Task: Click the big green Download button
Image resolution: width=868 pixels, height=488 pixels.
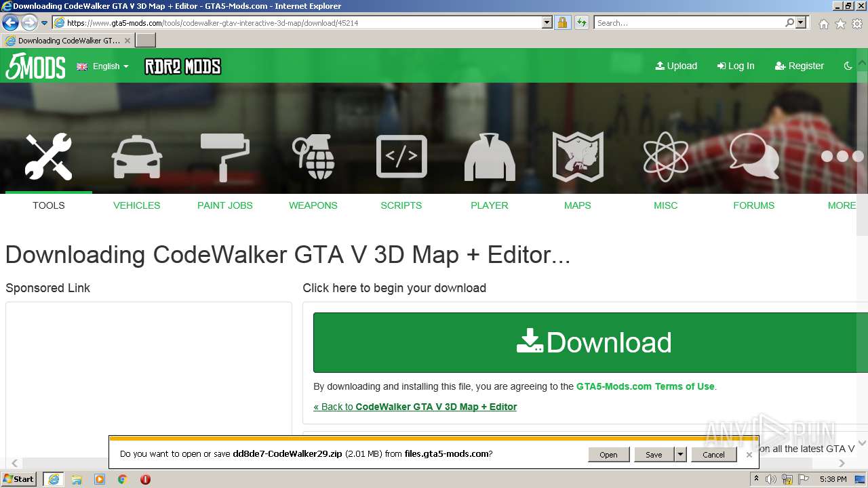Action: click(591, 342)
